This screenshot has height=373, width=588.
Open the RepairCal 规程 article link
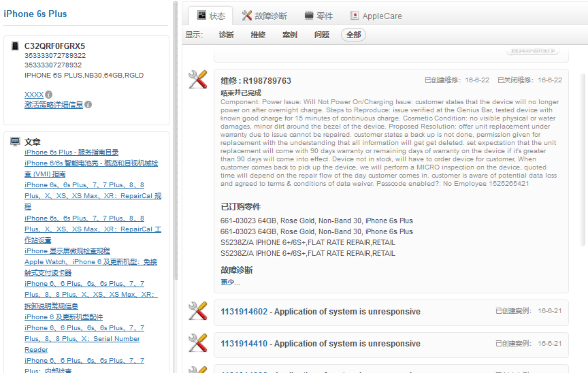pyautogui.click(x=93, y=195)
